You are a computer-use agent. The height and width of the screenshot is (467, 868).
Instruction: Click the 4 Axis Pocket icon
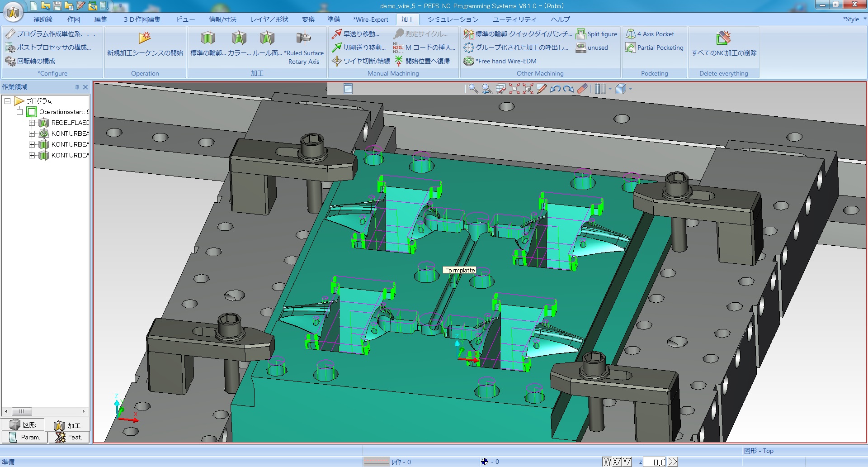click(631, 34)
